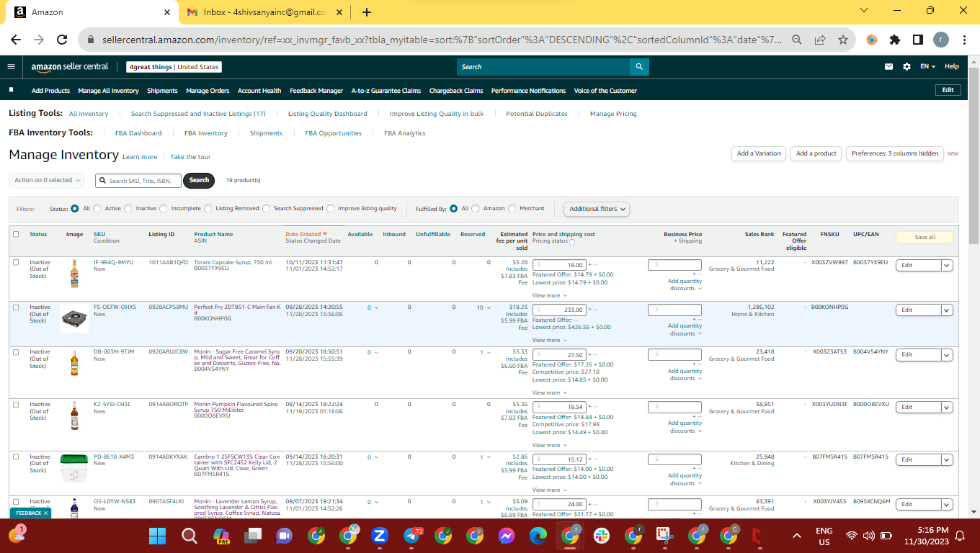
Task: Click the Amazon Seller Central logo
Action: [x=69, y=67]
